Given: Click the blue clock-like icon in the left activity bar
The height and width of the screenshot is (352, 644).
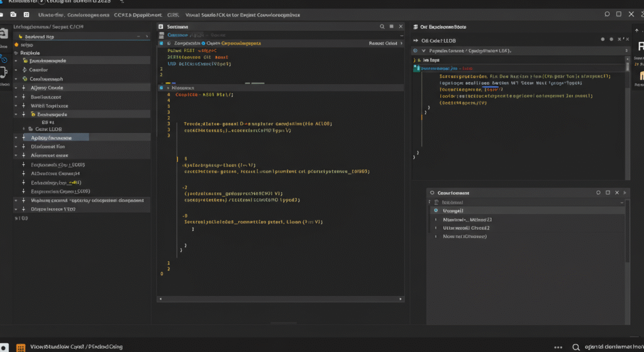Looking at the screenshot, I should [x=3, y=60].
